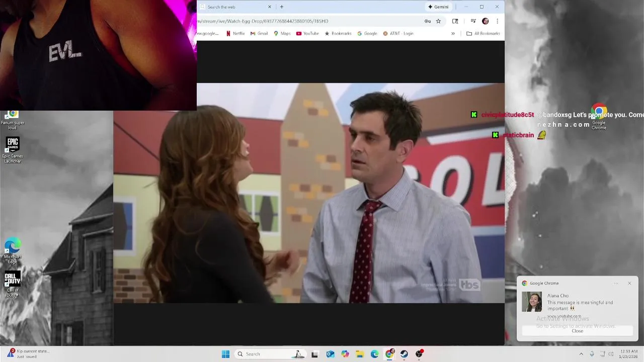This screenshot has width=644, height=362.
Task: Close the Search the web tab
Action: [270, 7]
